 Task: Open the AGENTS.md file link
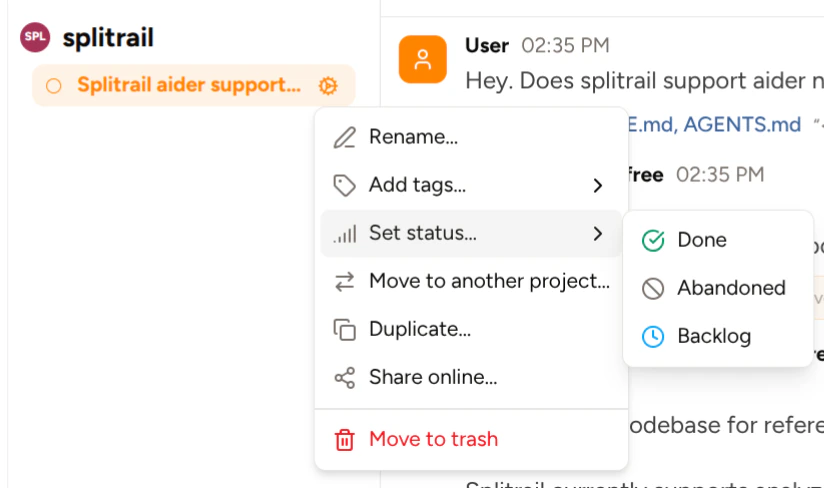click(x=742, y=124)
